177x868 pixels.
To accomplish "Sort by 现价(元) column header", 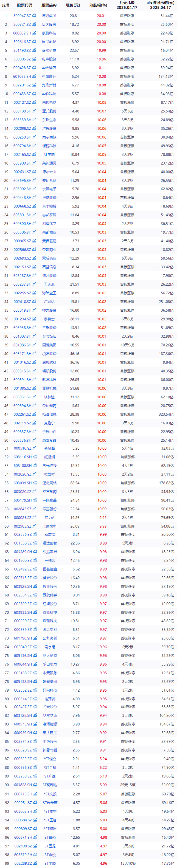I will 73,5.
